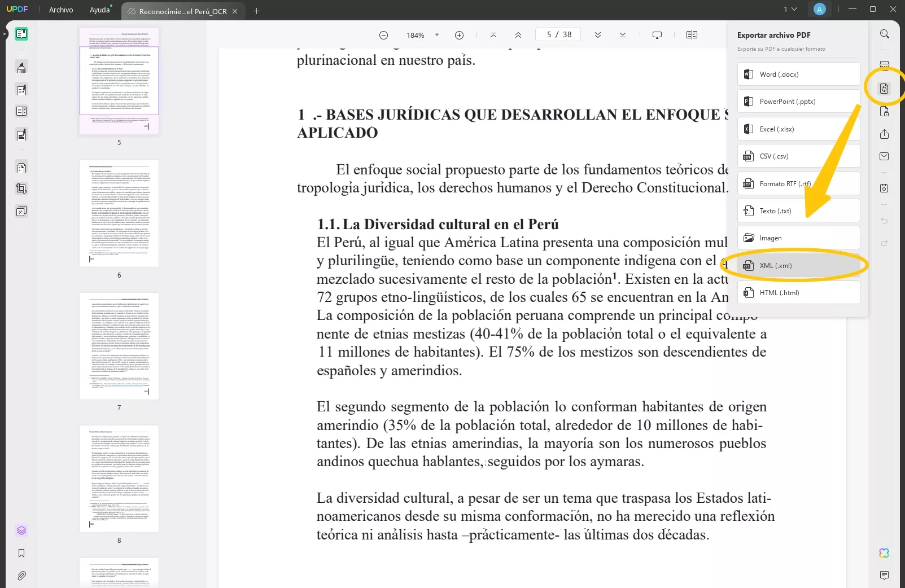Open the Organize Pages tool

click(x=21, y=167)
